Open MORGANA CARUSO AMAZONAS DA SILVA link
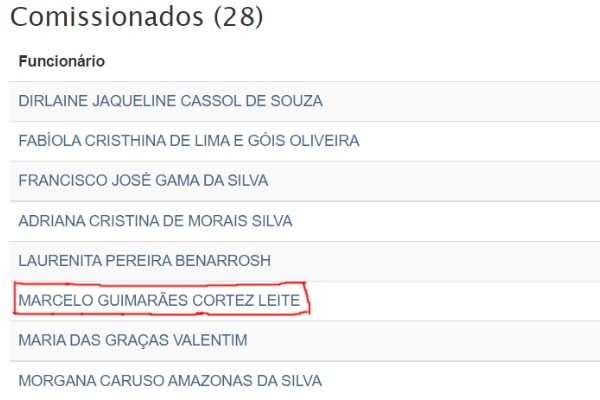600x400 pixels. [170, 381]
